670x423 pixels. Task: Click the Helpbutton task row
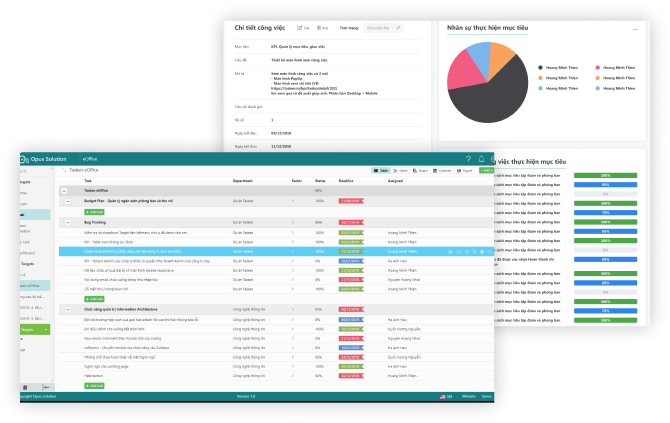point(276,376)
